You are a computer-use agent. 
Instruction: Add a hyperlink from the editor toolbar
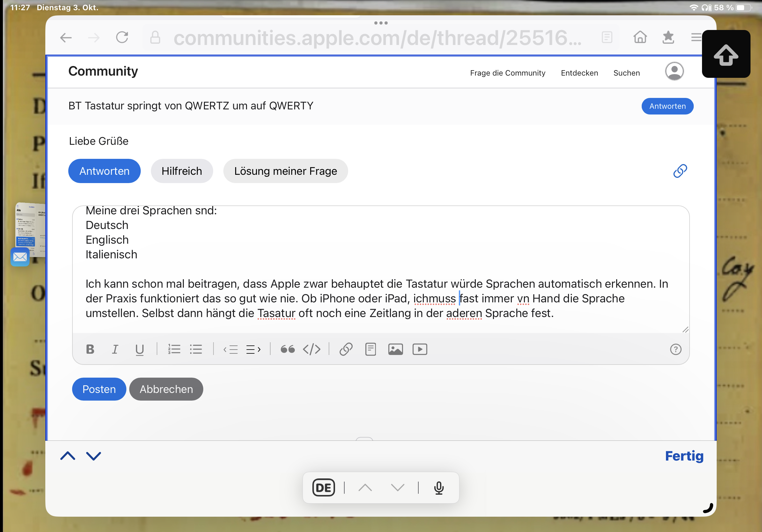point(346,349)
